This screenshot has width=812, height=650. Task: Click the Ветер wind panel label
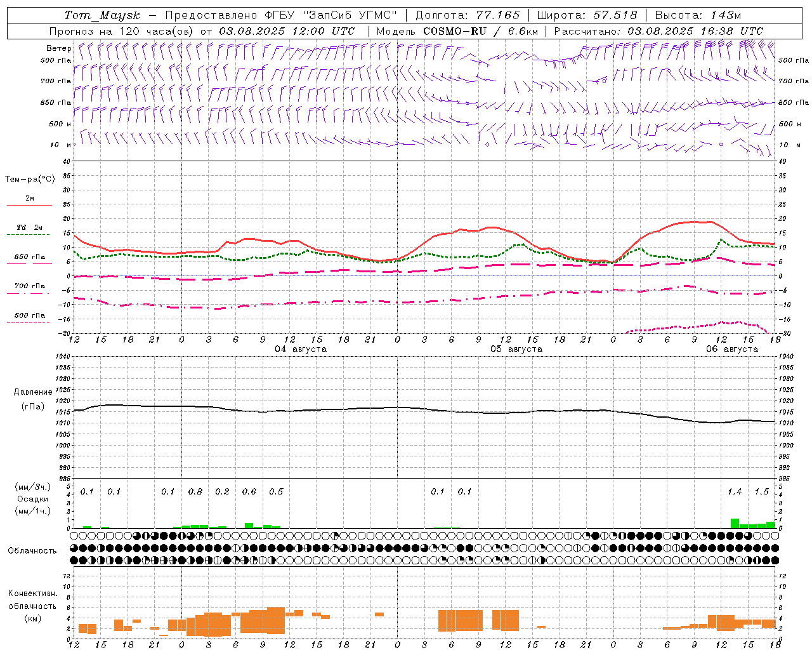58,48
